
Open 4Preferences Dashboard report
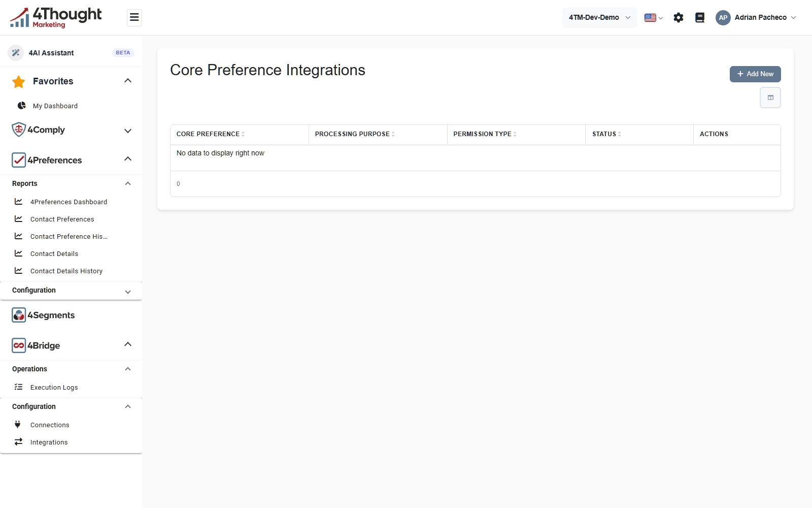(x=69, y=202)
